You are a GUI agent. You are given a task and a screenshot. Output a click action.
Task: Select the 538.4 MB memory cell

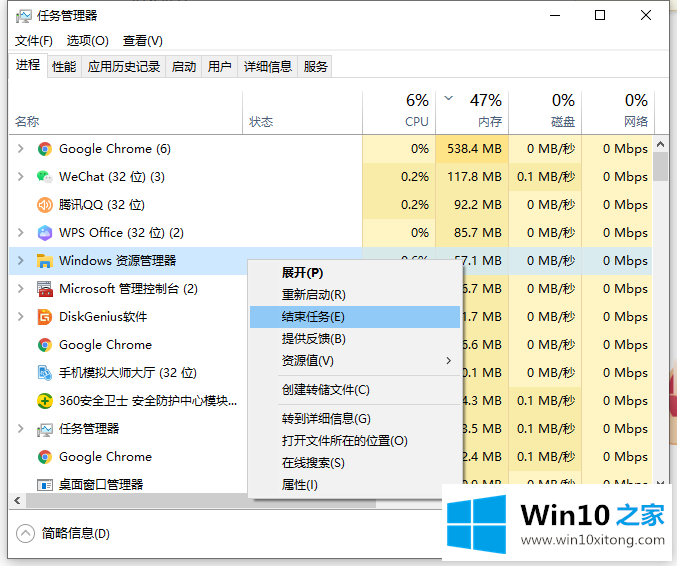click(x=472, y=149)
